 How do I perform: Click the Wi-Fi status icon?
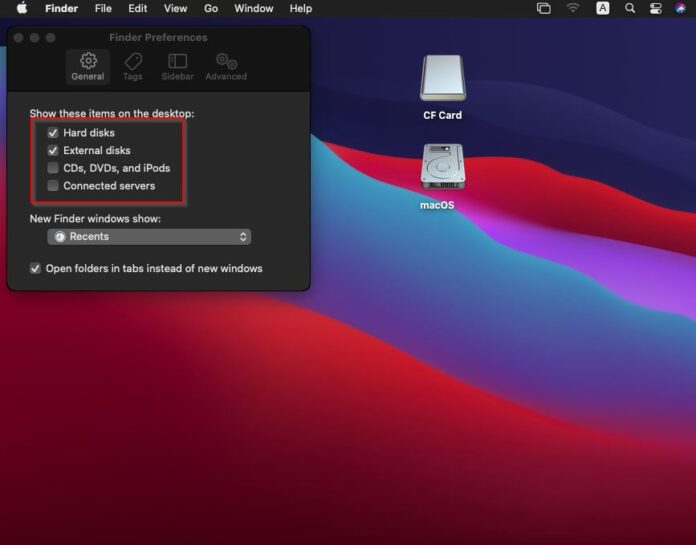pos(573,8)
